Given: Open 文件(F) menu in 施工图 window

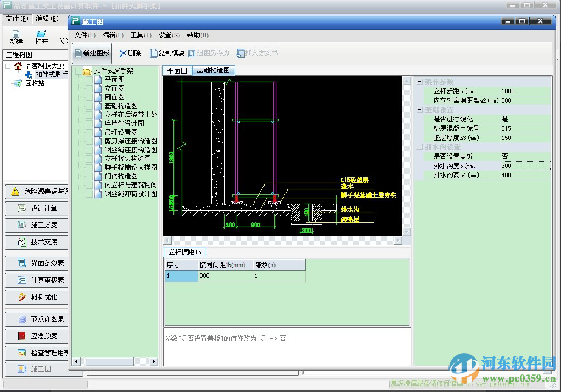Looking at the screenshot, I should click(x=85, y=35).
